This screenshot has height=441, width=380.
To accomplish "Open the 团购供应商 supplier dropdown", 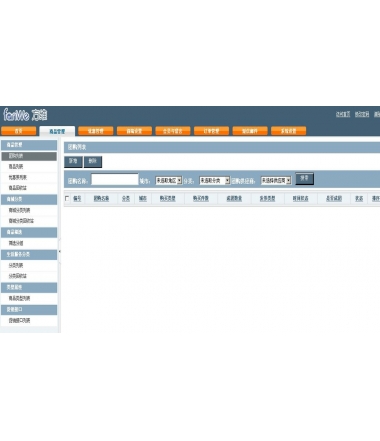I will click(x=276, y=181).
